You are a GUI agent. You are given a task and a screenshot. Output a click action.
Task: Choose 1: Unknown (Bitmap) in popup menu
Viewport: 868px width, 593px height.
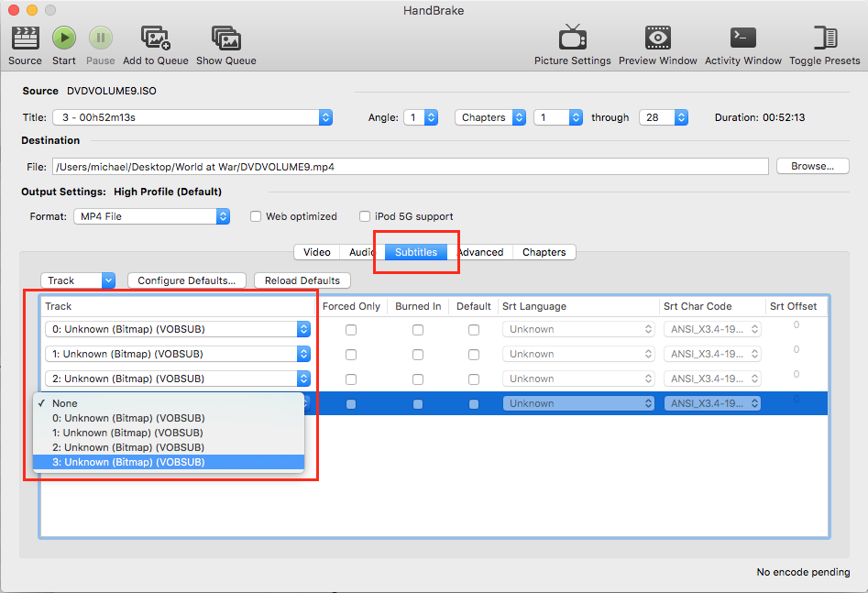click(x=169, y=433)
